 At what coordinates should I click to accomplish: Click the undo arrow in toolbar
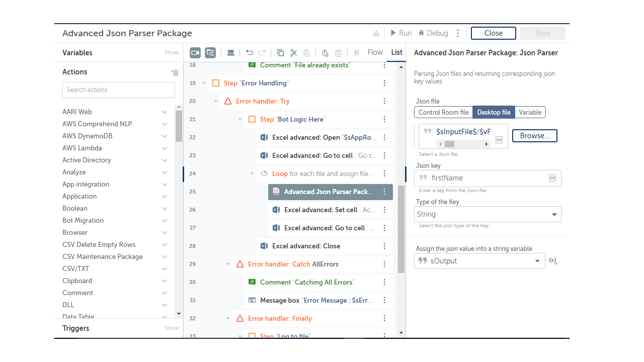click(x=249, y=53)
